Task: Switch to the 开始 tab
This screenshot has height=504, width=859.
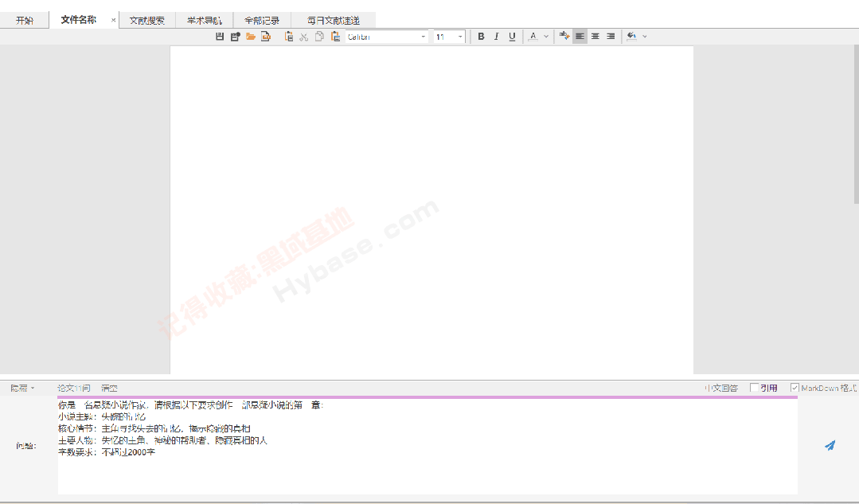Action: pos(24,20)
